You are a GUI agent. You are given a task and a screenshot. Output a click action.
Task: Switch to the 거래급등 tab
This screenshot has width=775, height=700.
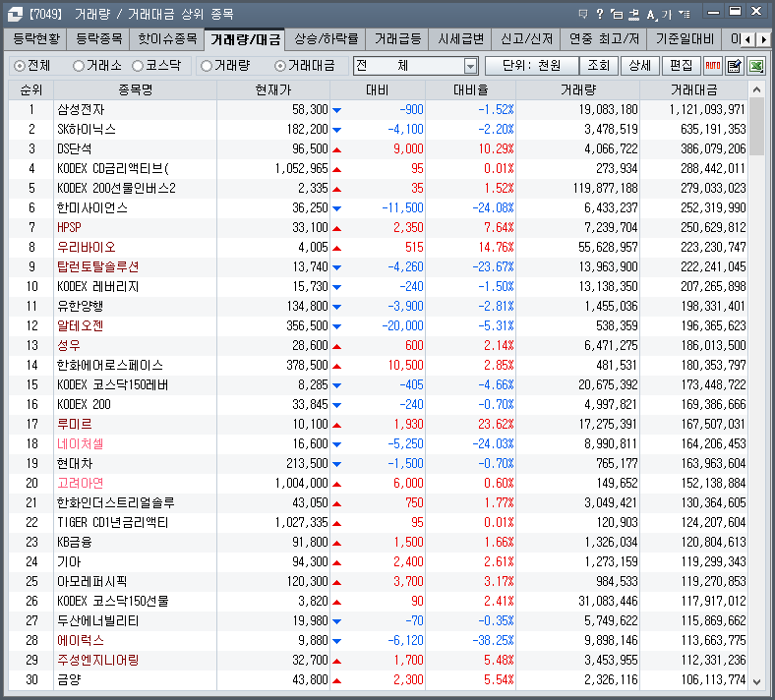(x=397, y=39)
